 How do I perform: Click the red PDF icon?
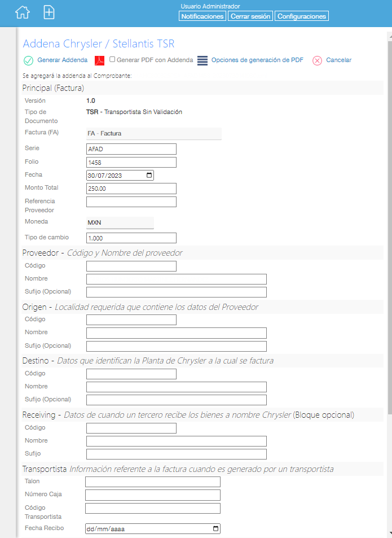[99, 61]
